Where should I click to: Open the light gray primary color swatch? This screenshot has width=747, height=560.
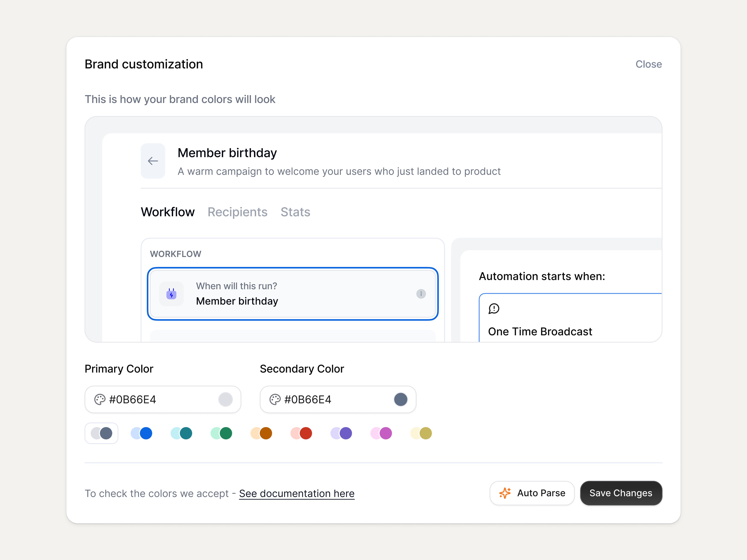[225, 399]
